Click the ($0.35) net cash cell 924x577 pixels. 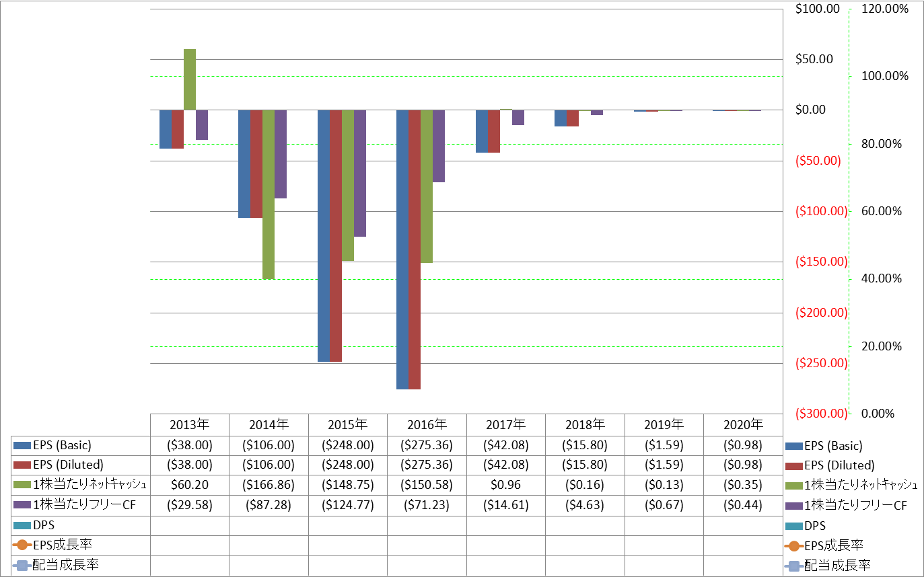743,486
